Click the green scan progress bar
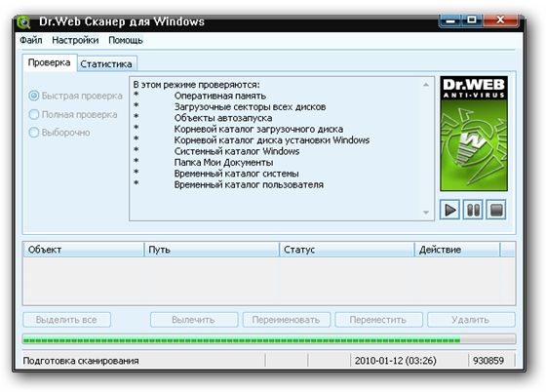Screen dimensions: 546x392 [269, 339]
